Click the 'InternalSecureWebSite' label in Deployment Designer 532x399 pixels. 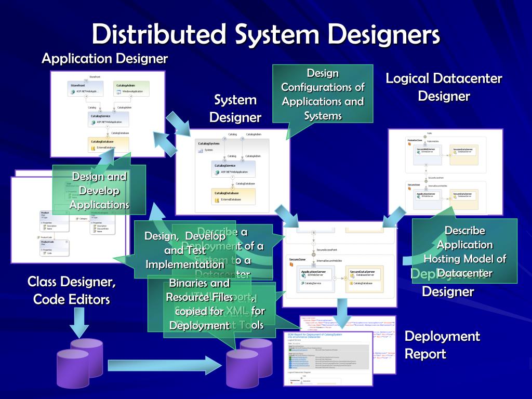[x=329, y=261]
